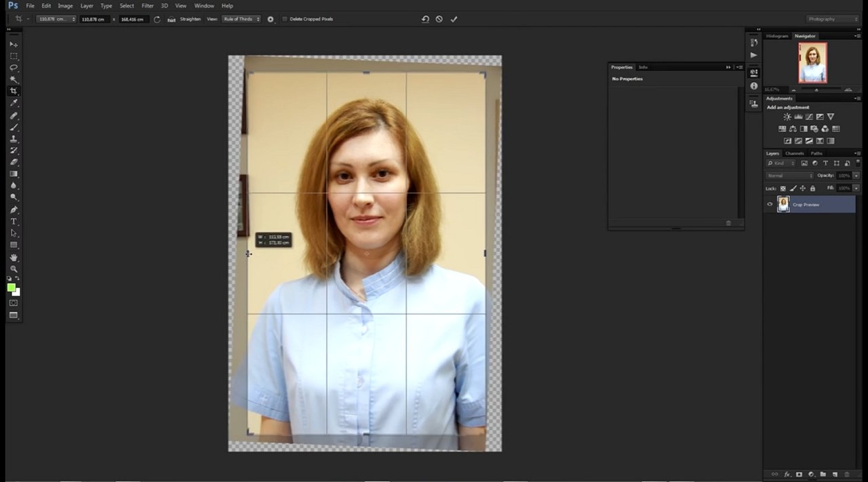Select the Clone Stamp tool
This screenshot has width=868, height=482.
click(14, 139)
